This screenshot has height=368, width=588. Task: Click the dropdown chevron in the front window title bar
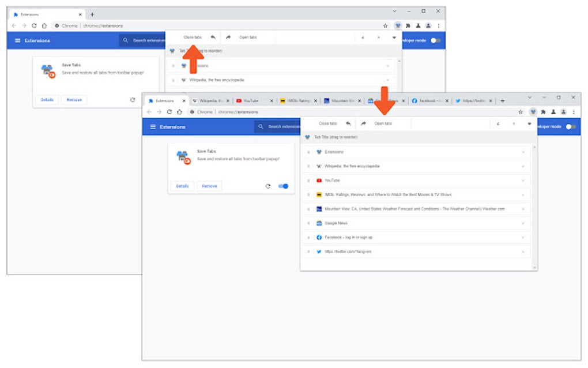(529, 97)
